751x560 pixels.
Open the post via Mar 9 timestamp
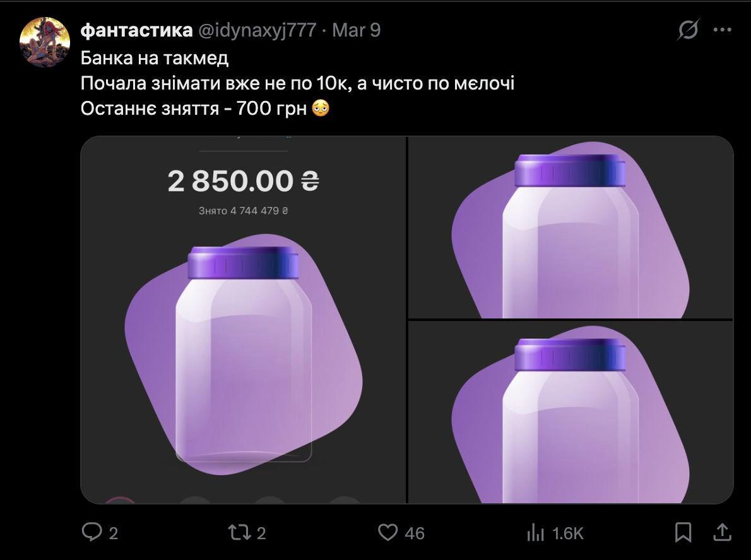[x=356, y=30]
